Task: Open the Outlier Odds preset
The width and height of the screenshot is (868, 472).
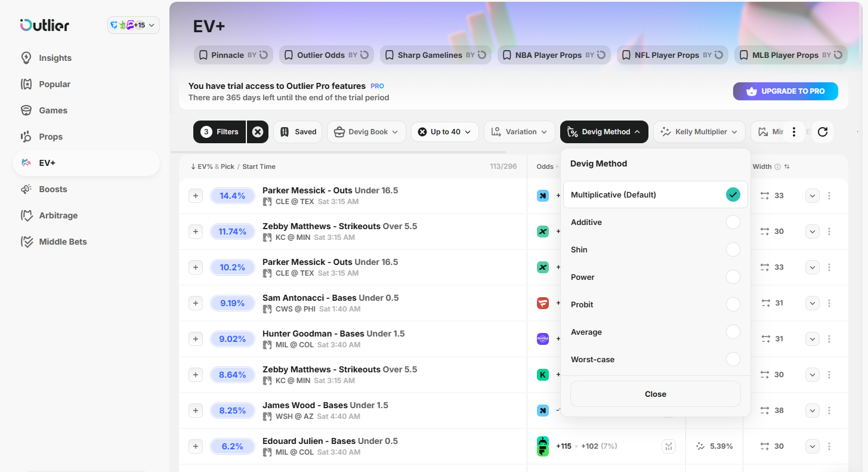Action: click(326, 55)
